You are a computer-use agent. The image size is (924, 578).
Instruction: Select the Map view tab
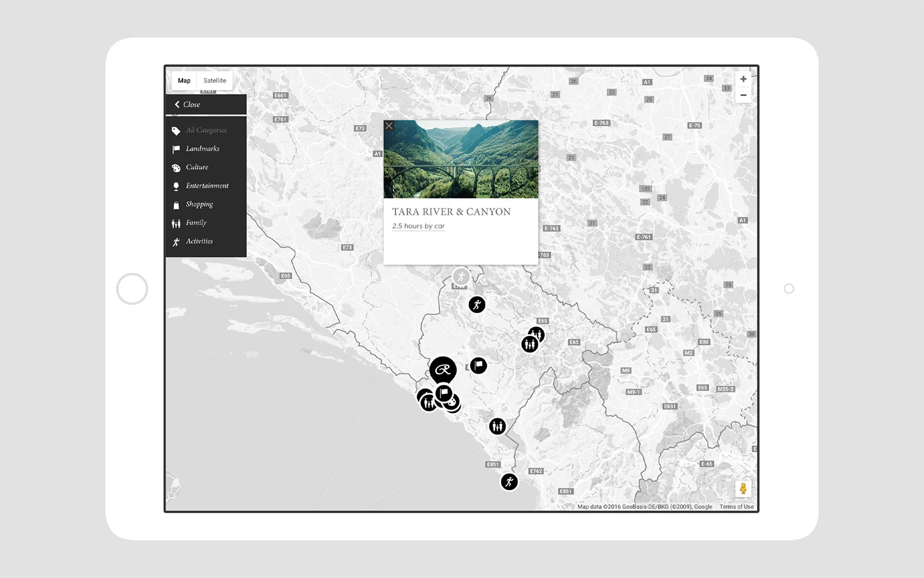point(184,80)
